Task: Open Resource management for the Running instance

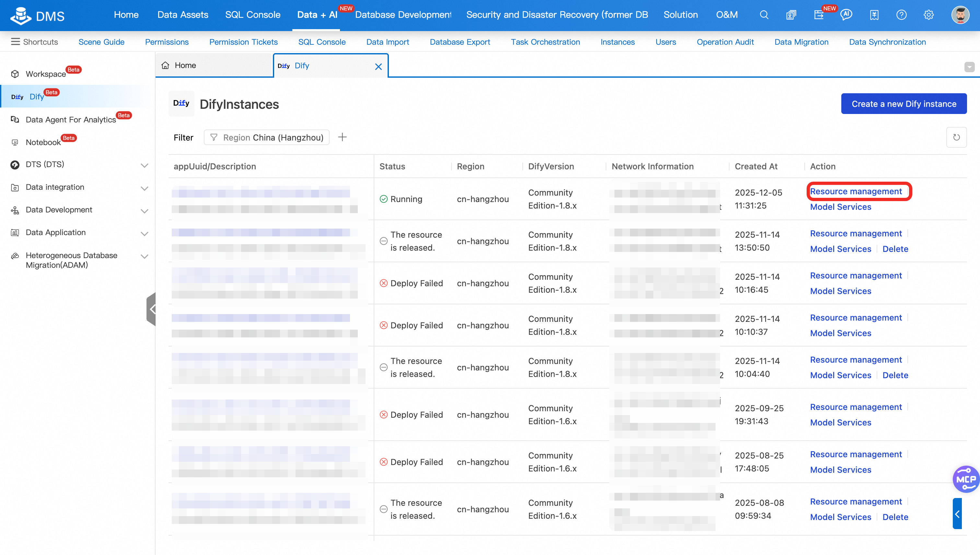Action: tap(856, 191)
